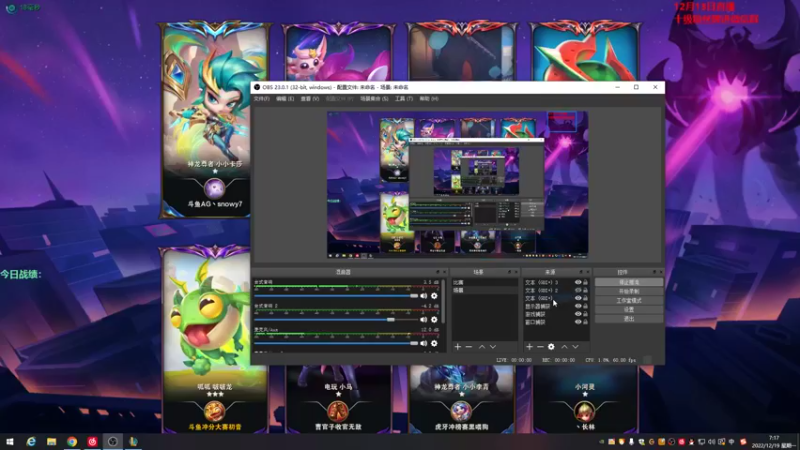The image size is (800, 450).
Task: Open the 查看(V) menu
Action: (x=310, y=98)
